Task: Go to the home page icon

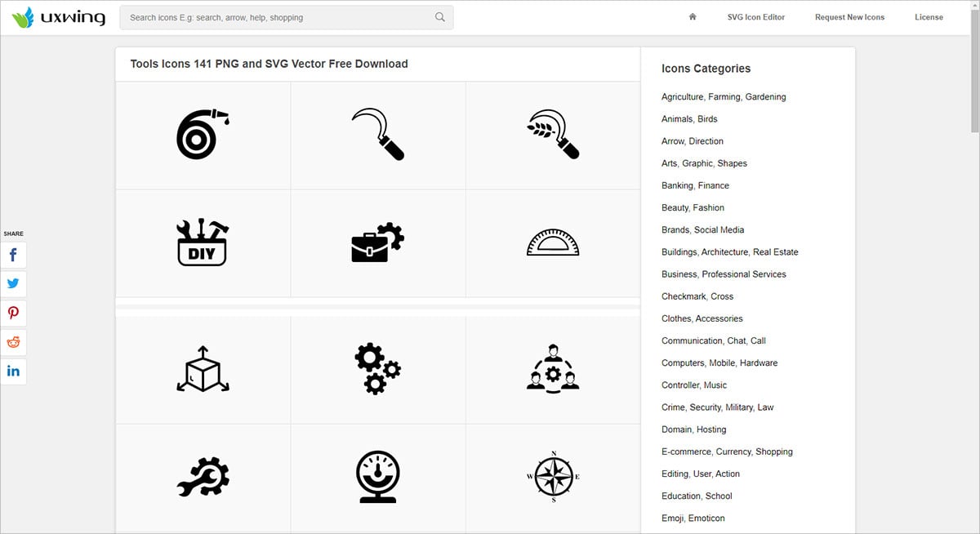Action: click(x=693, y=17)
